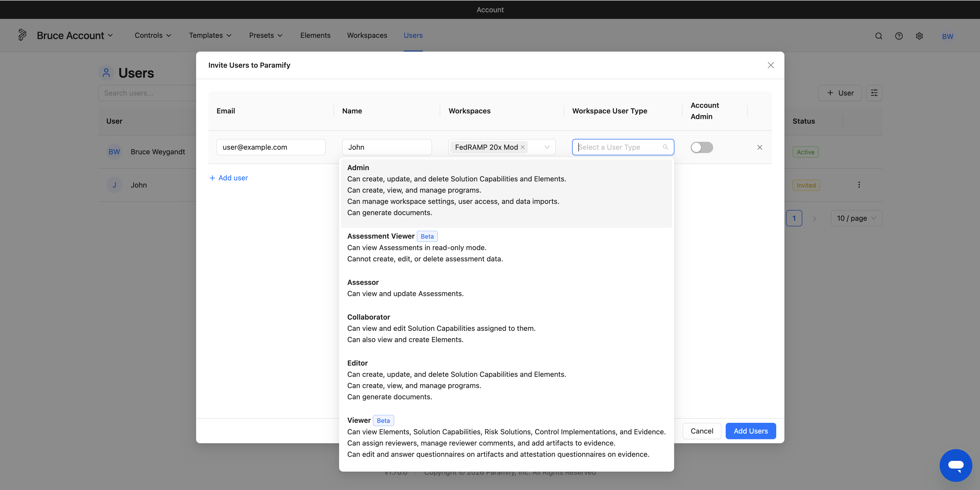Expand the Bruce Account dropdown

(x=75, y=36)
